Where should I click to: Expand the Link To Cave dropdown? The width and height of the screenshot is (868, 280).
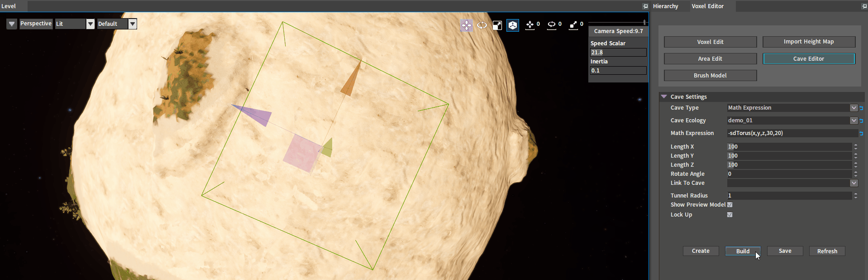(x=854, y=183)
